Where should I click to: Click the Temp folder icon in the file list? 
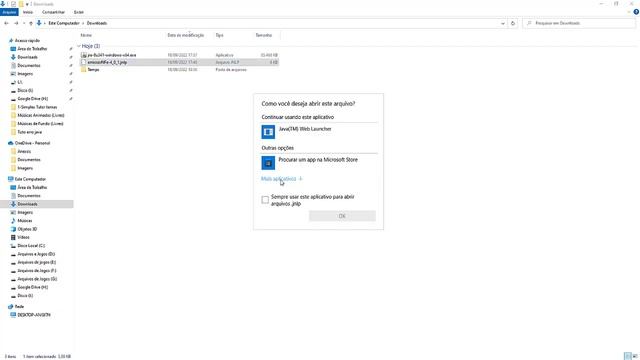pos(84,69)
